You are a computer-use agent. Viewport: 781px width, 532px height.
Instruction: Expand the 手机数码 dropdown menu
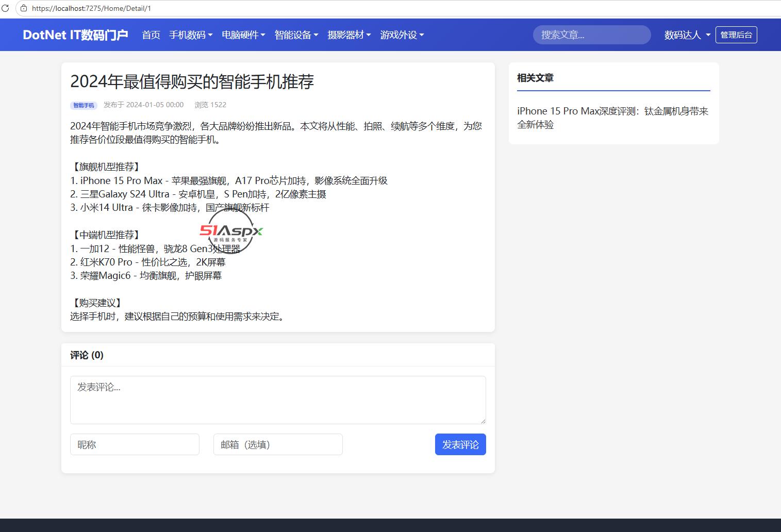pyautogui.click(x=191, y=35)
